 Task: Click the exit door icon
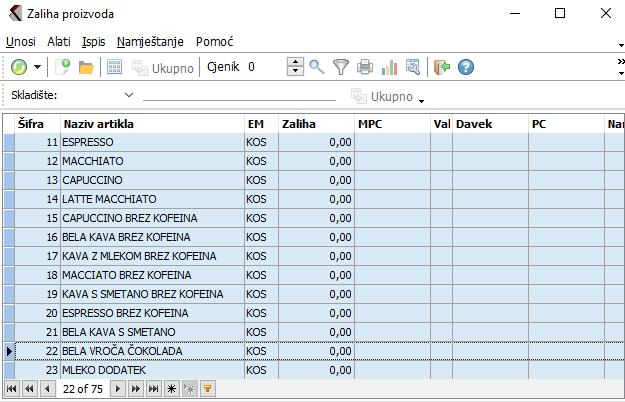[x=441, y=67]
